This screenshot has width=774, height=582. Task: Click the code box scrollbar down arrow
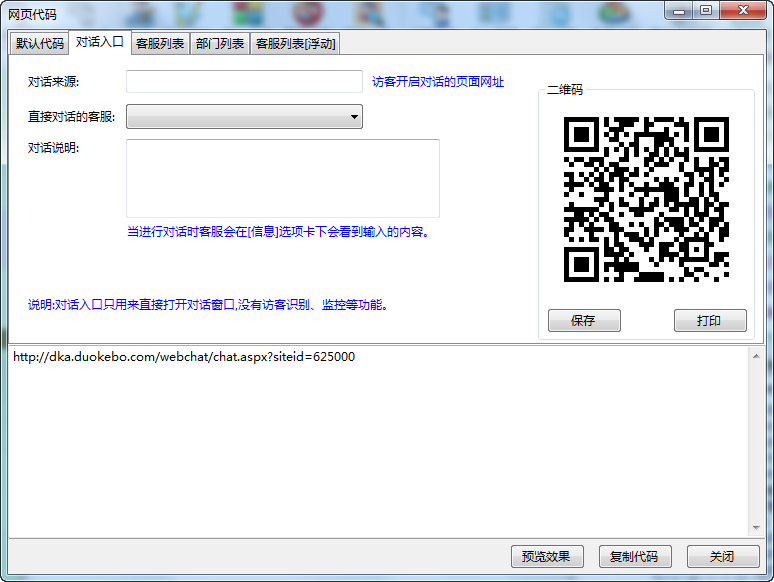(755, 528)
